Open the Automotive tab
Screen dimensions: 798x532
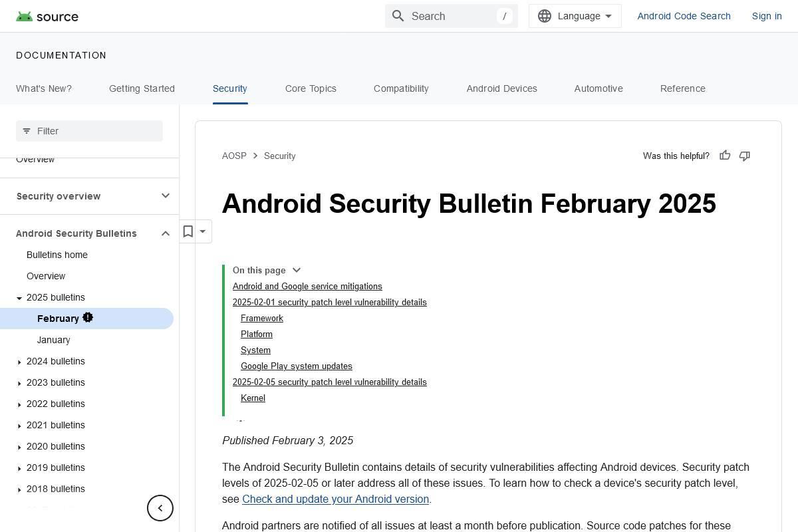coord(598,88)
